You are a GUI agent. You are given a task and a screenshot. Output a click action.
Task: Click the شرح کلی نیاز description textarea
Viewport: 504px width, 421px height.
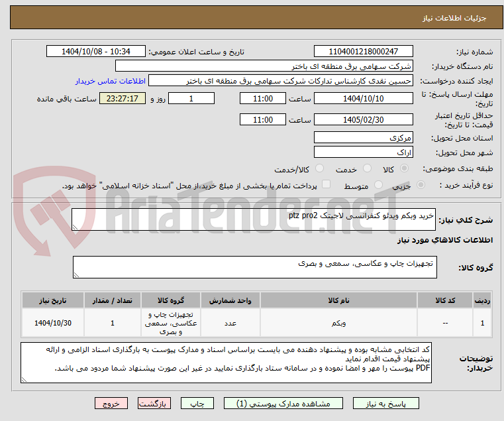click(254, 219)
